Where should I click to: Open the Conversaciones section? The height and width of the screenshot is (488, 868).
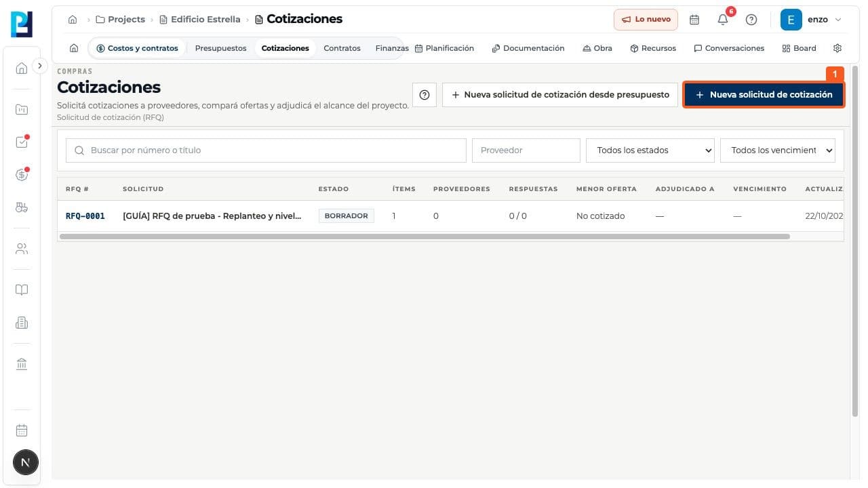click(x=729, y=48)
